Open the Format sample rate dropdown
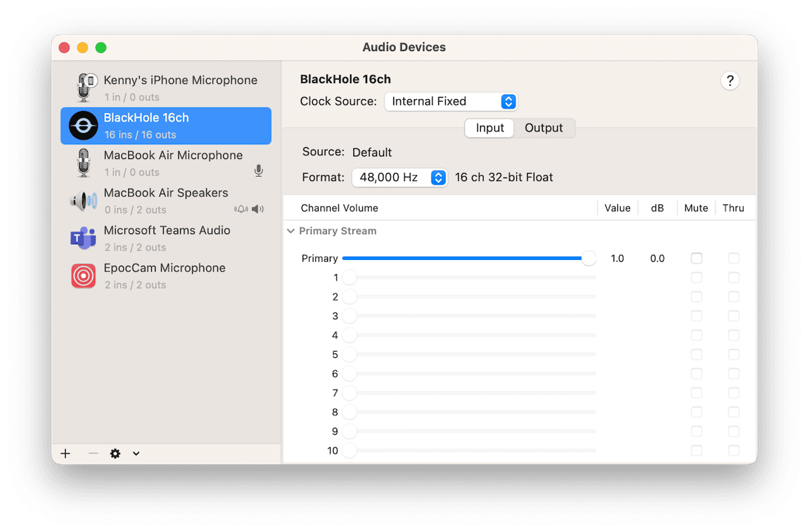 [x=399, y=178]
